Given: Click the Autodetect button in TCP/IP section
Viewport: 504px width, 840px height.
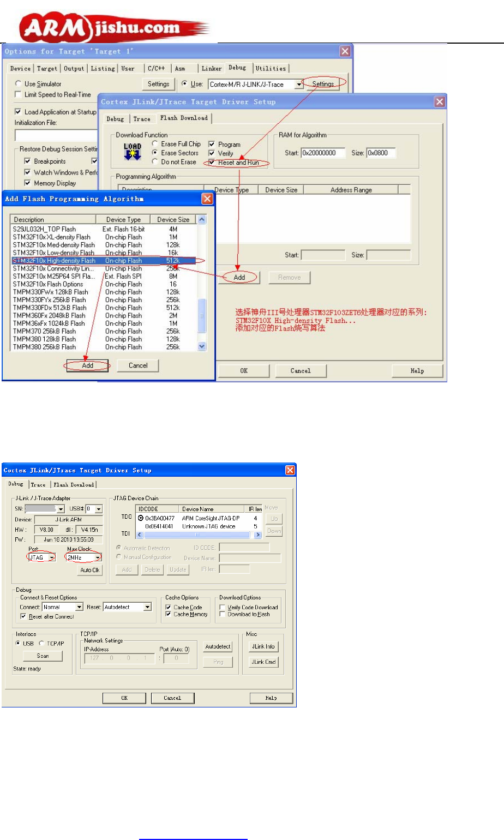Looking at the screenshot, I should click(218, 646).
